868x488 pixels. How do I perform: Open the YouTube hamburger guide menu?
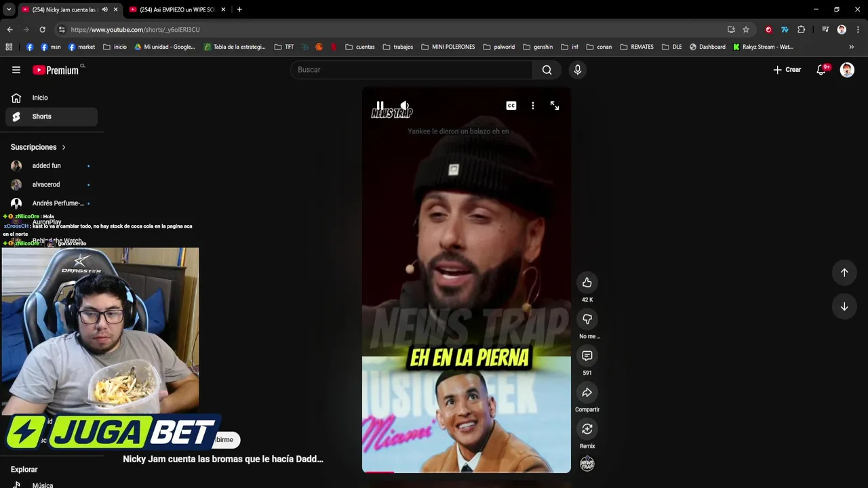16,70
